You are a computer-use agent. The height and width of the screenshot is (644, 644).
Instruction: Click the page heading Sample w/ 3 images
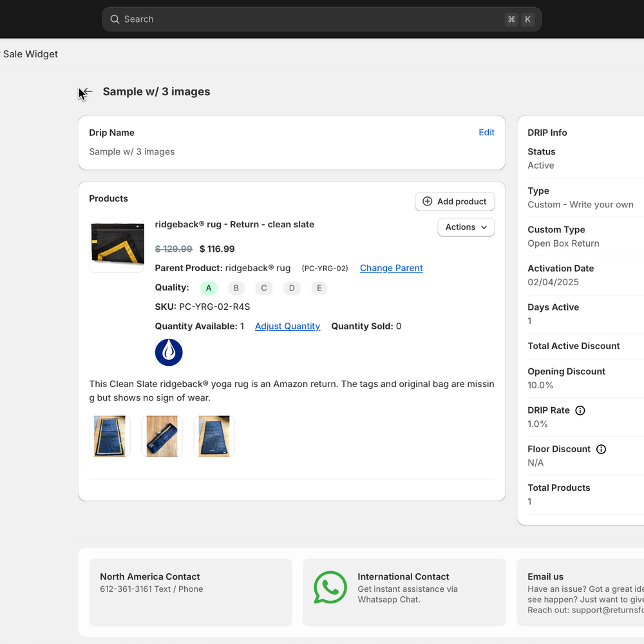click(156, 91)
